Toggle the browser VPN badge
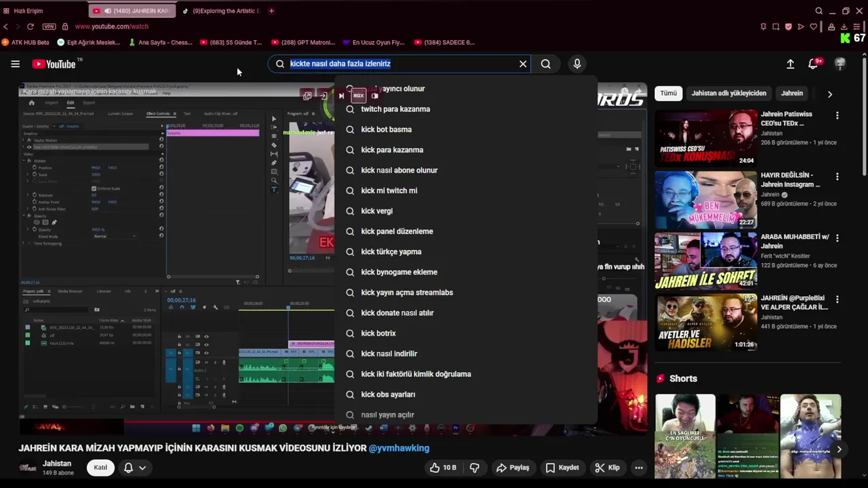The height and width of the screenshot is (488, 868). pos(49,26)
